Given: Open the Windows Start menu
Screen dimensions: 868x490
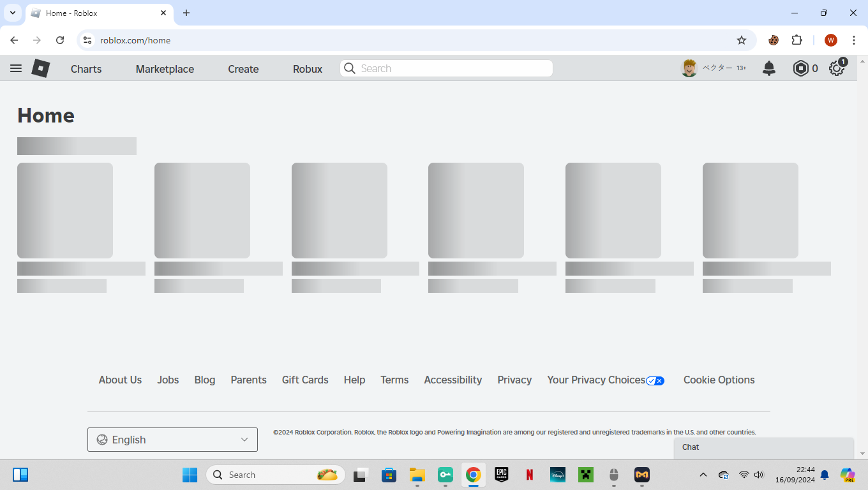Looking at the screenshot, I should click(190, 475).
